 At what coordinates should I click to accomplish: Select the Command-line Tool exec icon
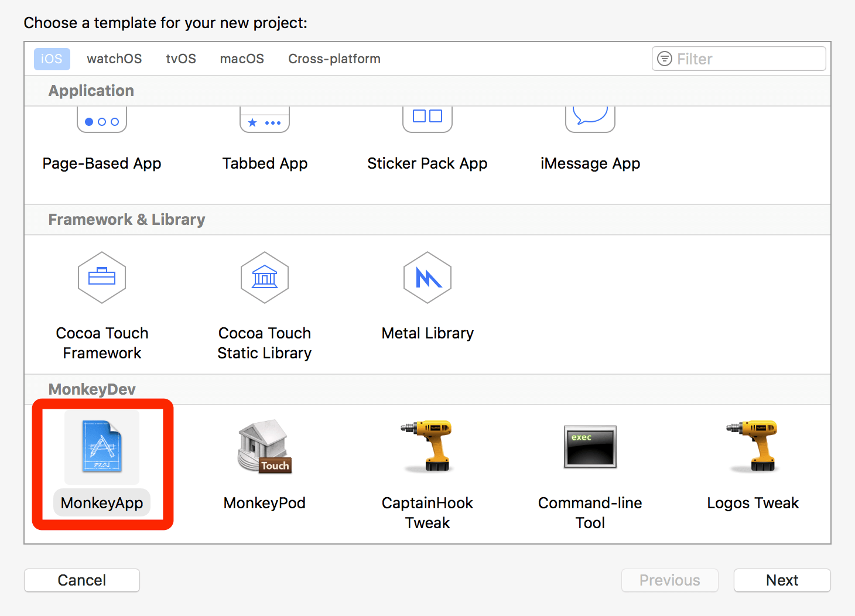(590, 447)
